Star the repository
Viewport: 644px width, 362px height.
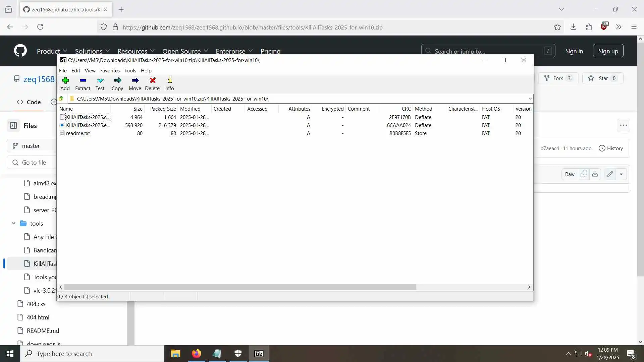tap(603, 78)
